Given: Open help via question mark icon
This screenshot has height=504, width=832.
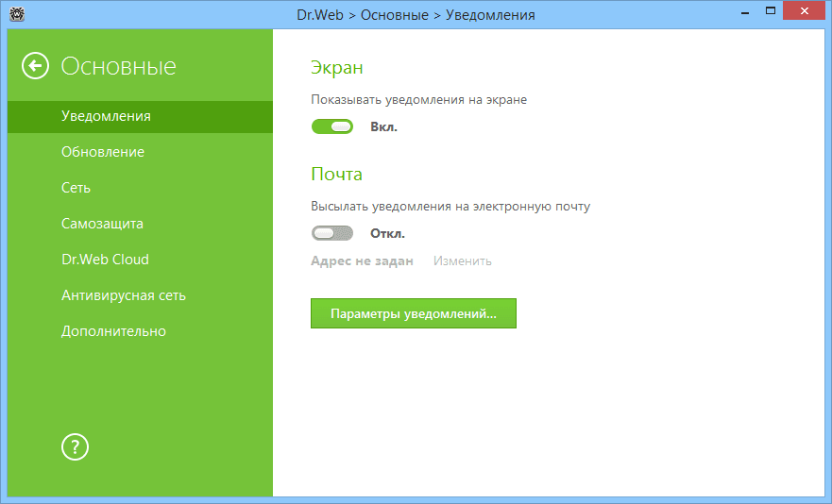Looking at the screenshot, I should [x=75, y=446].
